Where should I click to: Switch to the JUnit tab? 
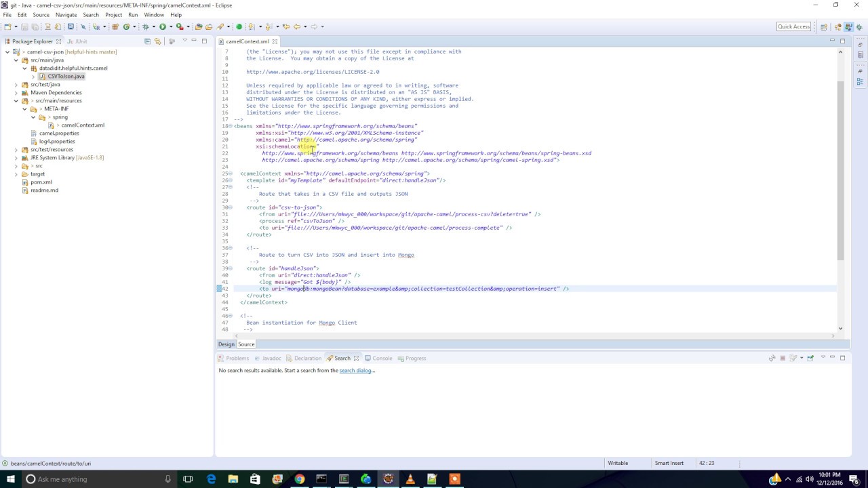tap(77, 41)
